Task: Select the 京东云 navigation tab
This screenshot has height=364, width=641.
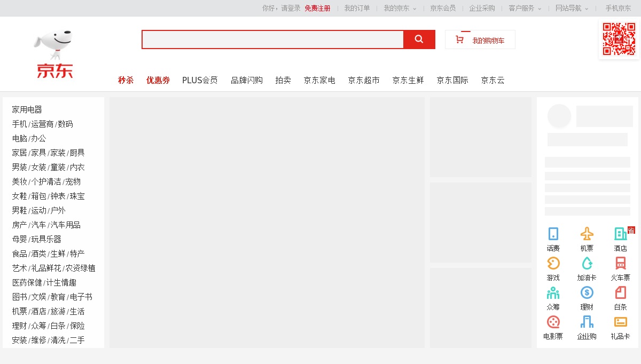Action: point(493,80)
